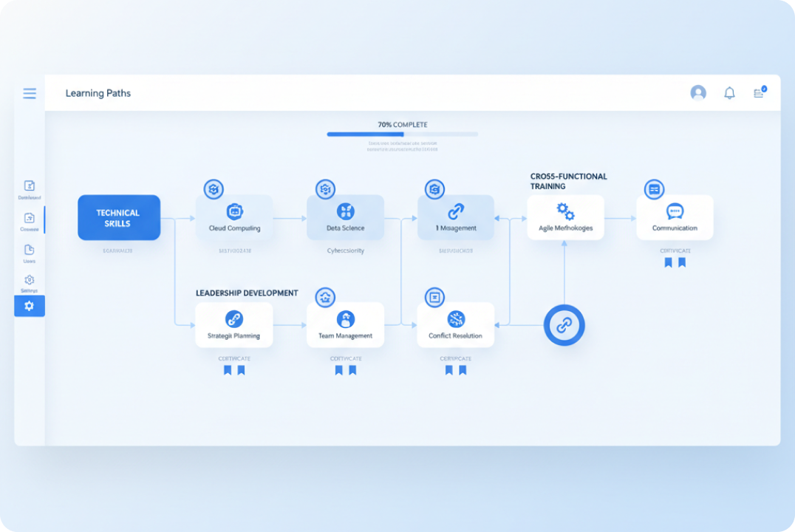Click the badge icon above Communication card
This screenshot has width=795, height=532.
(x=654, y=189)
